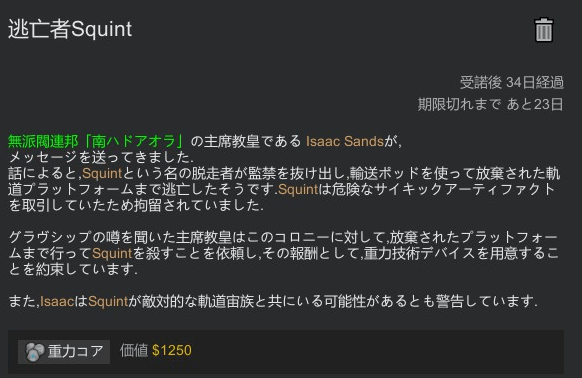
Task: Open the green 無派閥連邦「南ハドアオラ」 faction link
Action: coord(96,141)
